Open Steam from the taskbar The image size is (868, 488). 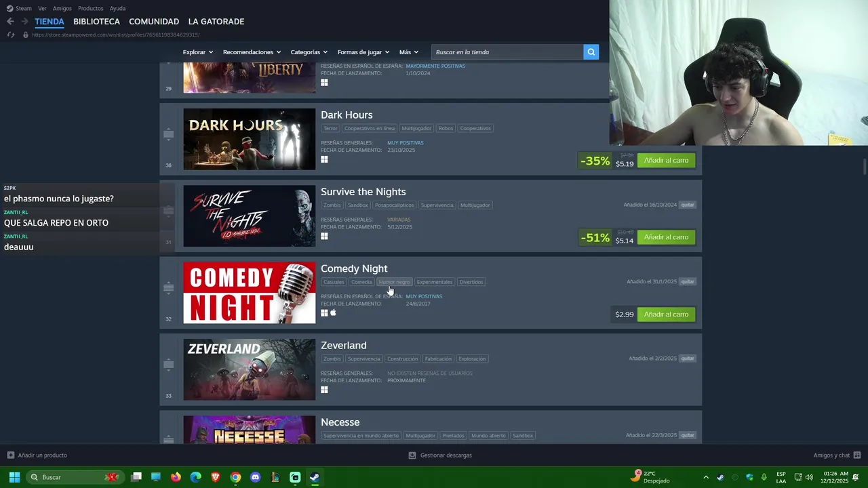tap(315, 477)
